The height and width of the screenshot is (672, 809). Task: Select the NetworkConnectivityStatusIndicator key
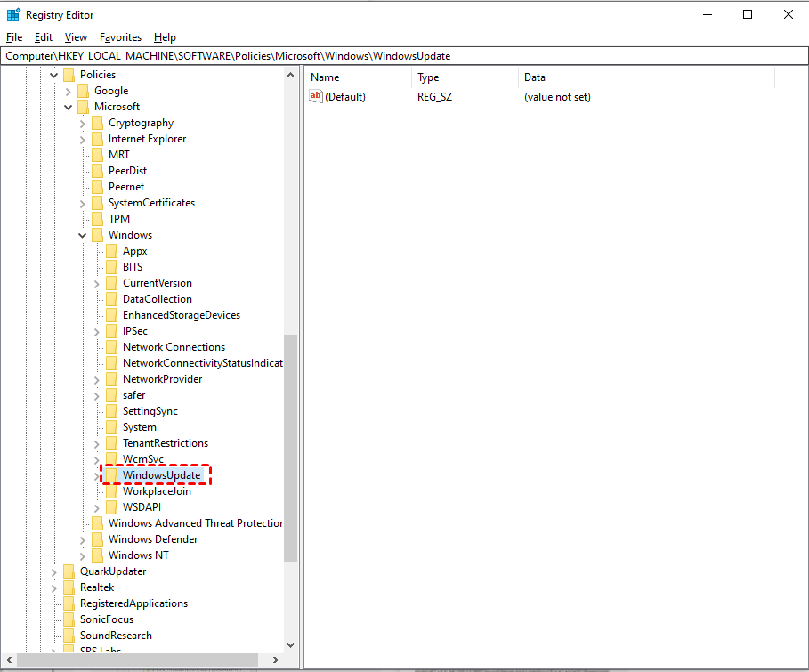(202, 363)
